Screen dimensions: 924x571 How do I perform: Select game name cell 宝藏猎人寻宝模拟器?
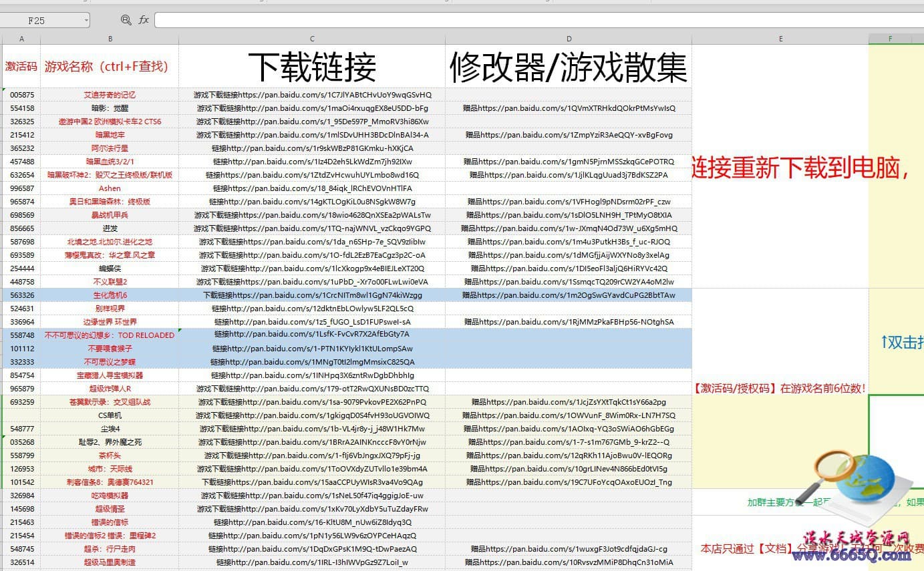[110, 375]
